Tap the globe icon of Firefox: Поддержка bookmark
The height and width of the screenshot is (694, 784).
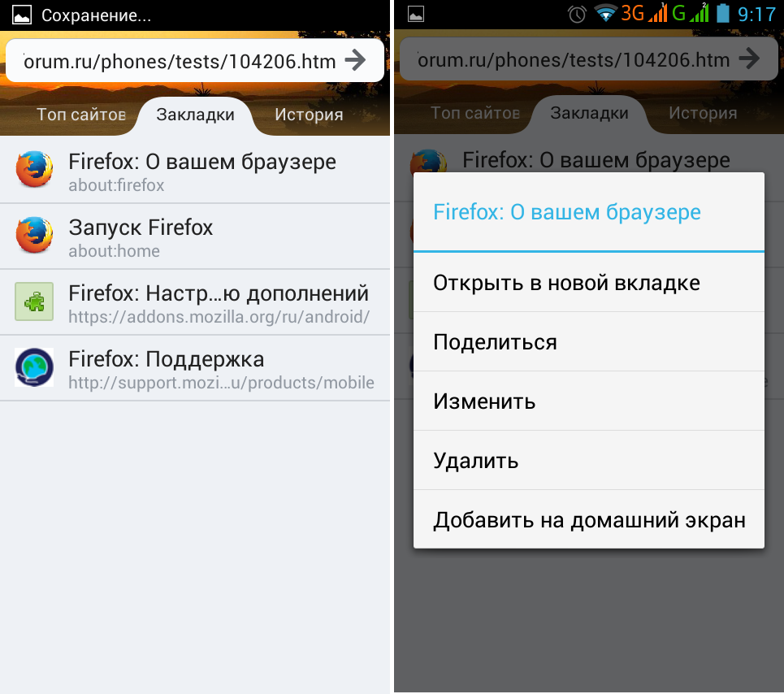tap(34, 367)
